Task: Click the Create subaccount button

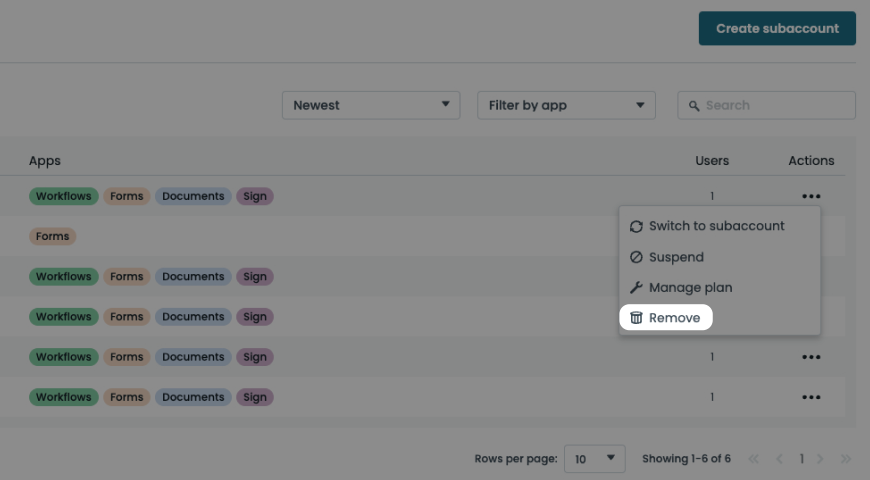Action: 777,29
